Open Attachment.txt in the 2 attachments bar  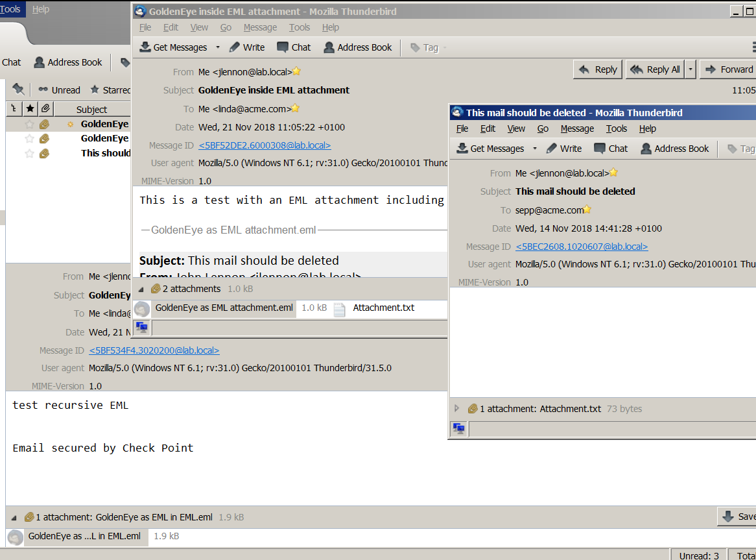[x=375, y=308]
